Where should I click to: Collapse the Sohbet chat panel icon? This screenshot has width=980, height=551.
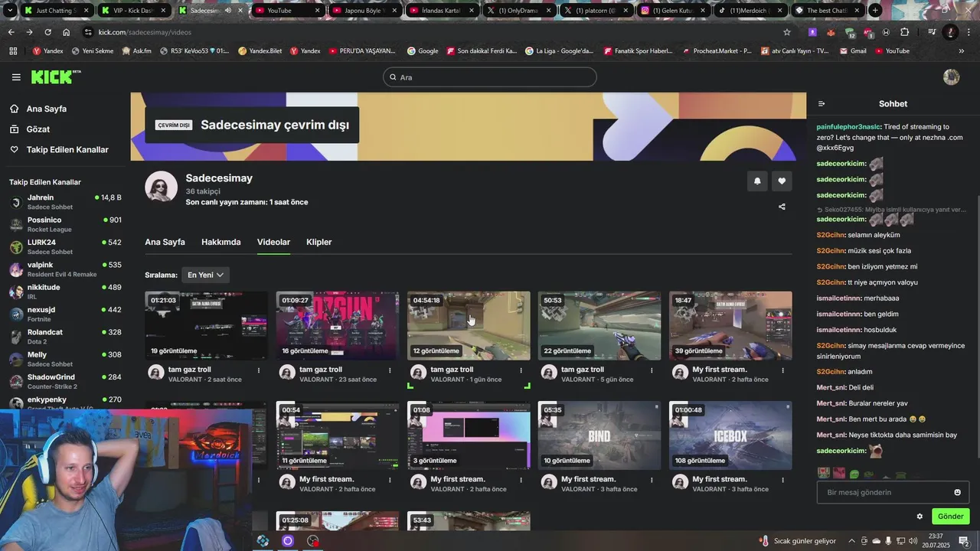(822, 104)
